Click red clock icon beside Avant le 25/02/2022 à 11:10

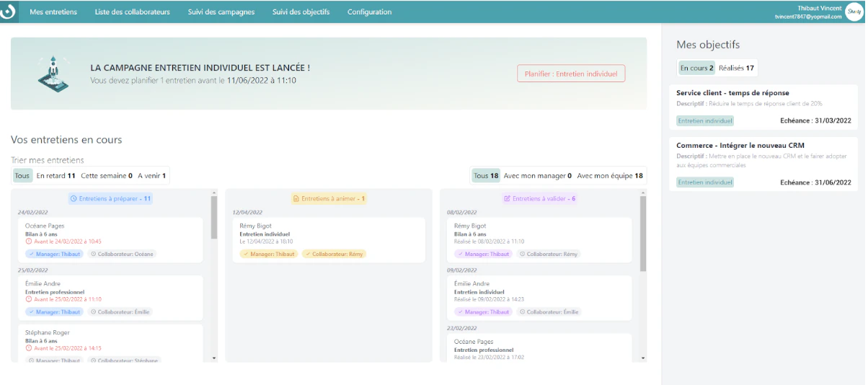pos(29,299)
